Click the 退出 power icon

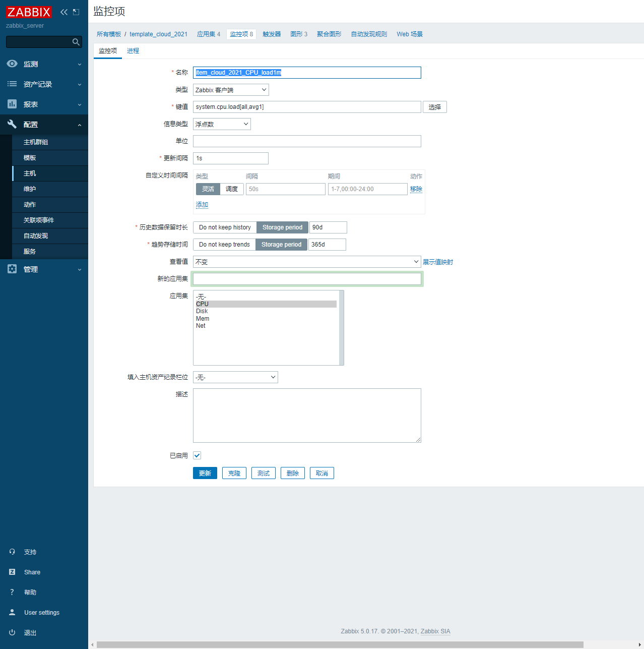click(12, 632)
